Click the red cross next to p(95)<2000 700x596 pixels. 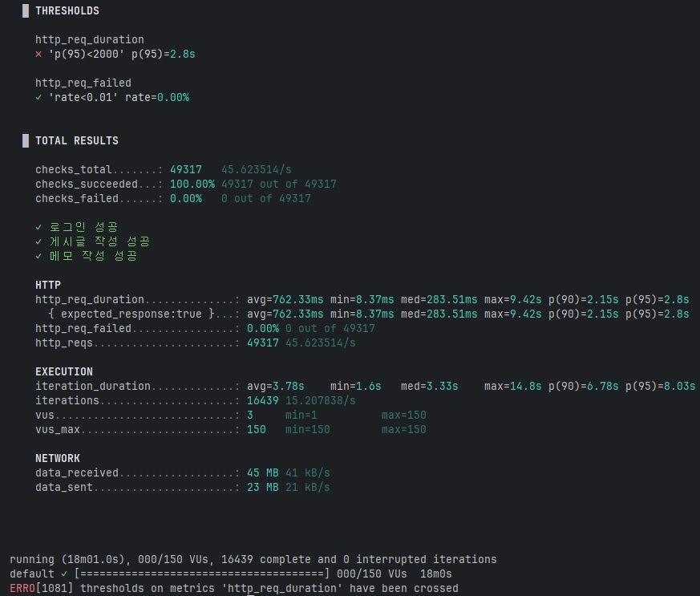tap(38, 54)
